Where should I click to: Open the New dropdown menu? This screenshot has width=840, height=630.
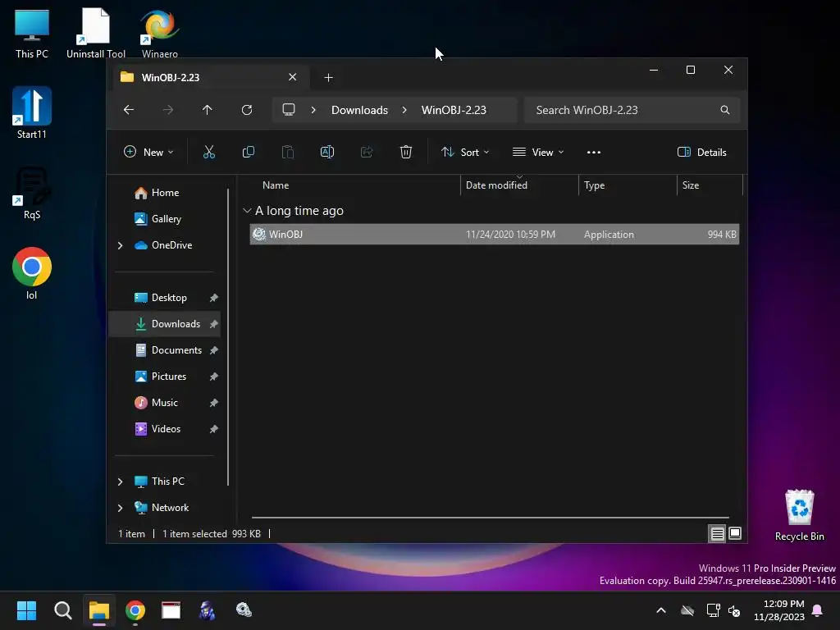point(148,152)
